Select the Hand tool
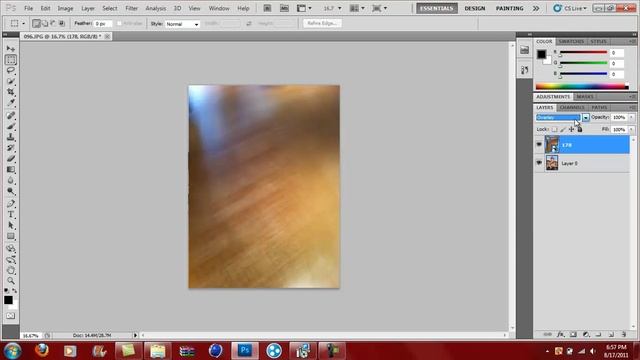Viewport: 640px width, 360px height. click(11, 270)
